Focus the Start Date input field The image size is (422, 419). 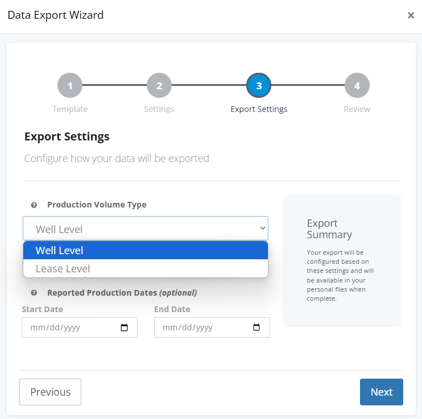coord(80,328)
